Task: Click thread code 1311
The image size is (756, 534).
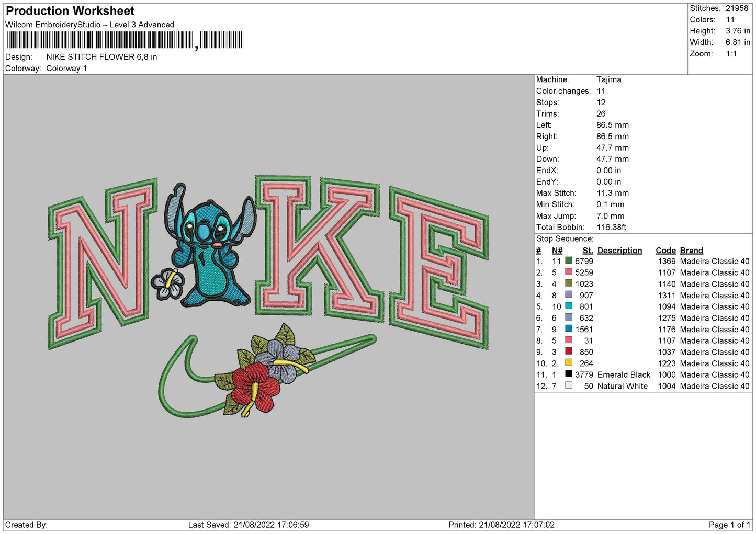Action: click(x=667, y=296)
